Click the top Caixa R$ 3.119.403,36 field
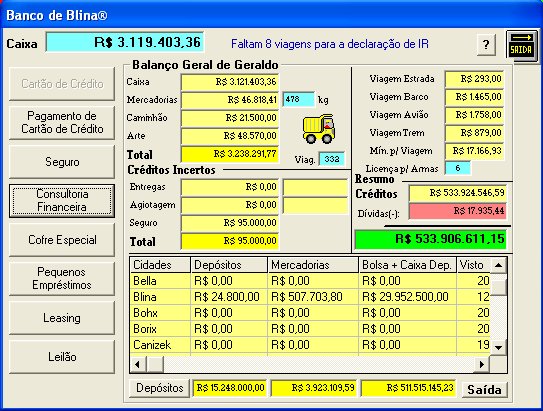Viewport: 543px width, 411px height. (125, 42)
